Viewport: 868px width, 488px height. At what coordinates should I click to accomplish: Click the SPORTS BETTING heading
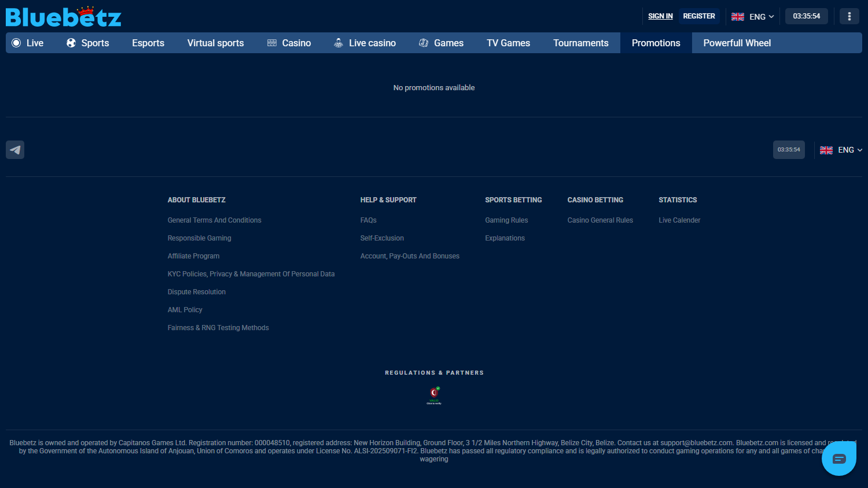[513, 200]
